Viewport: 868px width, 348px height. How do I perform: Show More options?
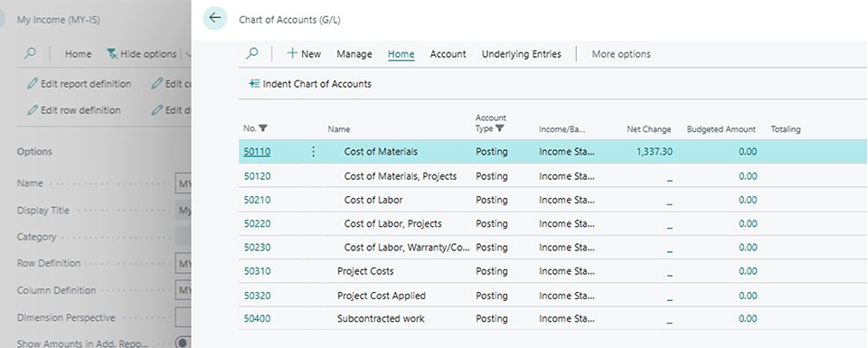point(621,54)
